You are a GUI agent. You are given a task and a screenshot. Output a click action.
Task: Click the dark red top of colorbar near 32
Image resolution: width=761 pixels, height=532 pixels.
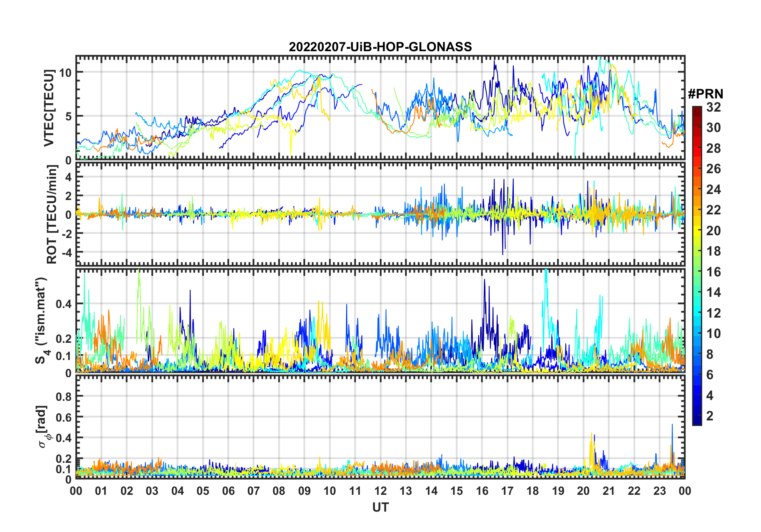697,109
